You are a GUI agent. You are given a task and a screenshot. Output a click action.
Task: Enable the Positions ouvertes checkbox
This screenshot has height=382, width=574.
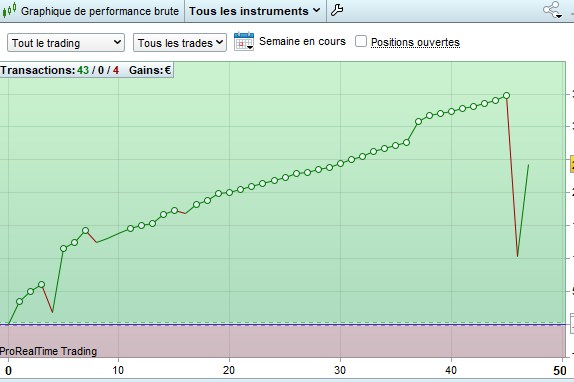pyautogui.click(x=361, y=41)
